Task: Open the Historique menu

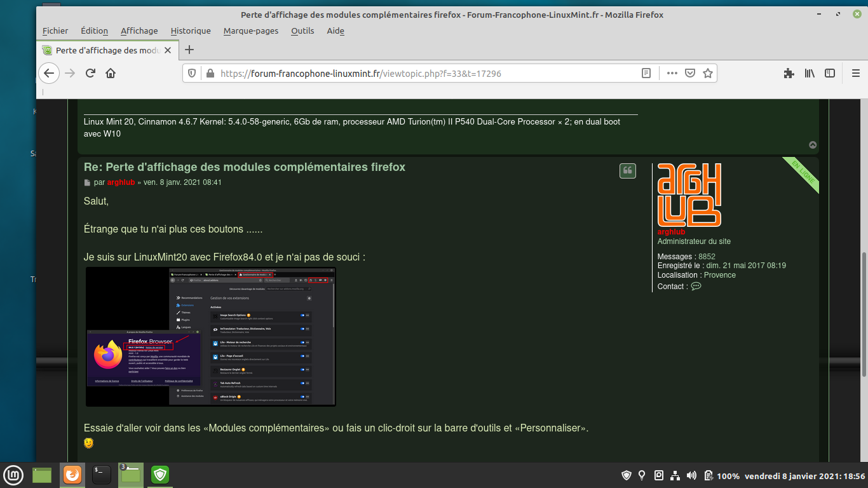Action: (x=191, y=30)
